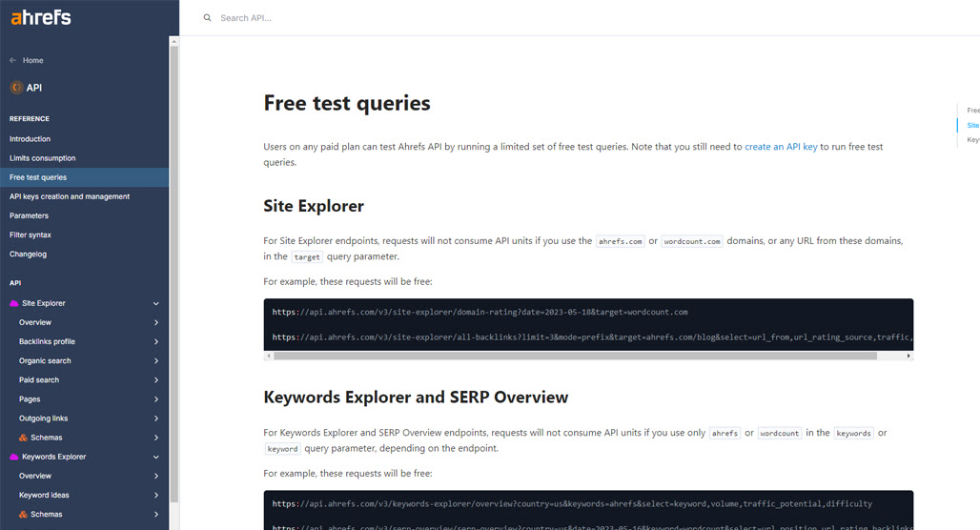Viewport: 980px width, 530px height.
Task: Open the Limits consumption page
Action: (x=43, y=158)
